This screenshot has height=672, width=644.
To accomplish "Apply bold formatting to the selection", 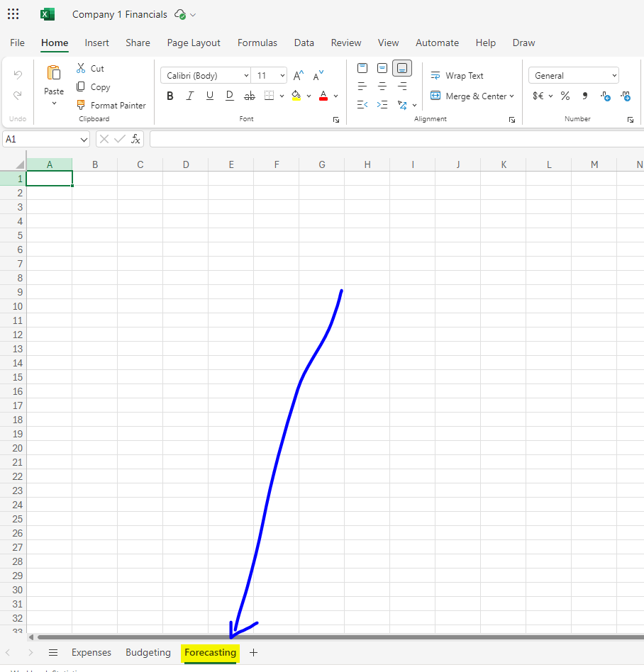I will point(170,95).
